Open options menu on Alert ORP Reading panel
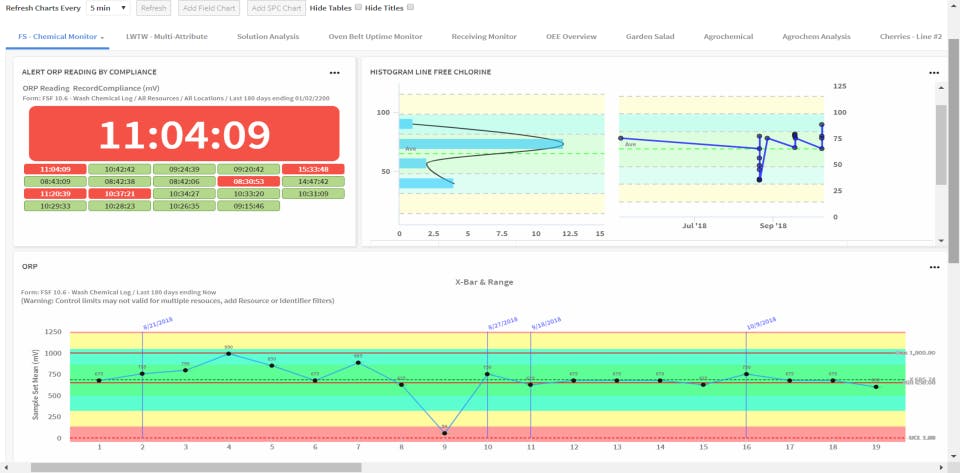960x473 pixels. 334,73
